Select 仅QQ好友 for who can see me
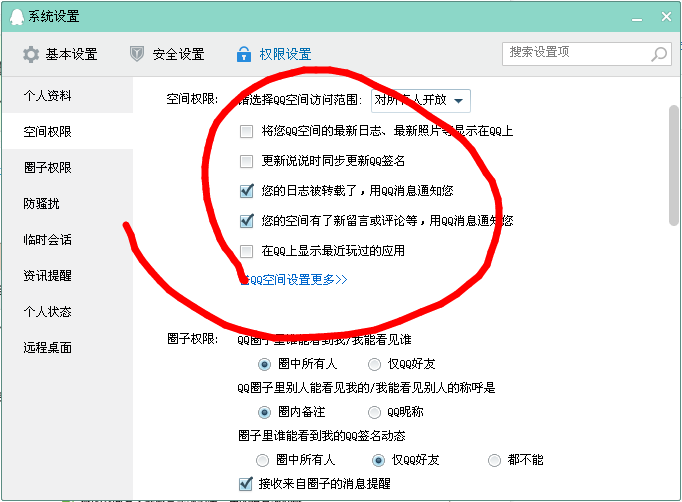This screenshot has width=682, height=502. point(374,364)
